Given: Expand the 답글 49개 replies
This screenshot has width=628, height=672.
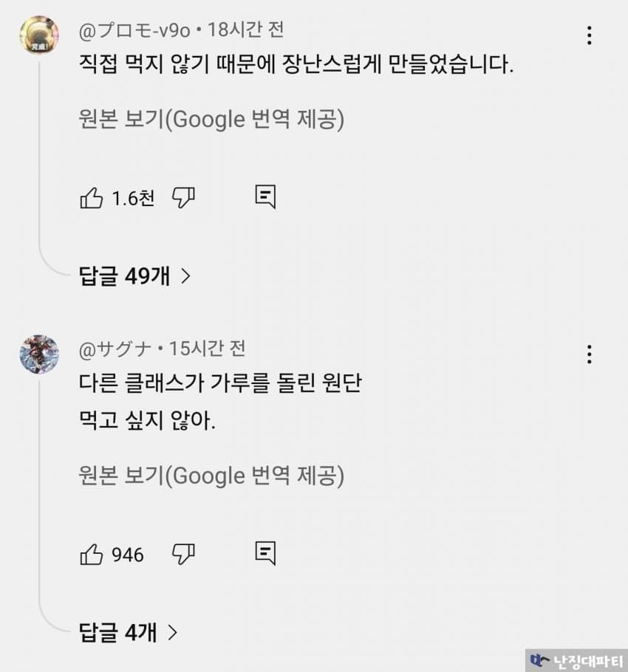Looking at the screenshot, I should [125, 276].
